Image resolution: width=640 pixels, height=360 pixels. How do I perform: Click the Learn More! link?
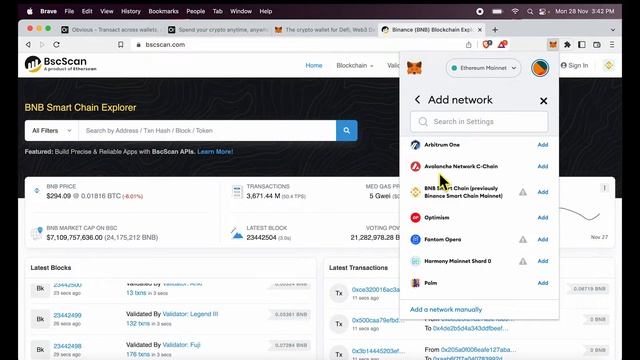(215, 151)
